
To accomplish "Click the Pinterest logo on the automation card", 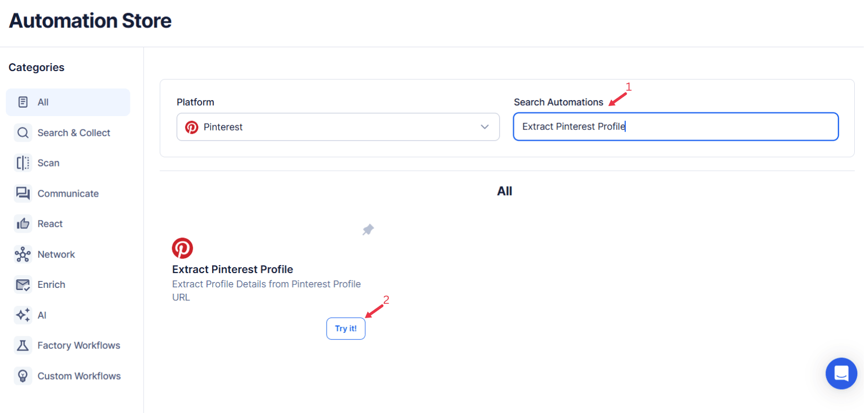I will (182, 248).
